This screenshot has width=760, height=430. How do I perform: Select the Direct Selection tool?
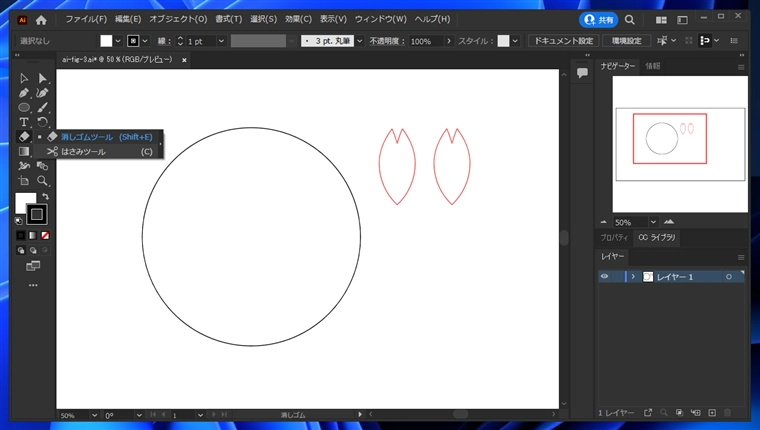click(42, 79)
